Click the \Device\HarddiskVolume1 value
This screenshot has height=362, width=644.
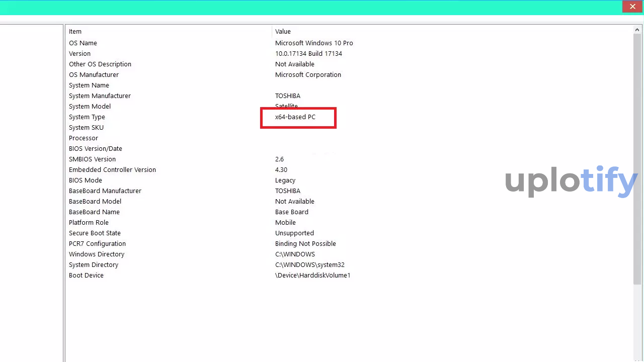pyautogui.click(x=312, y=275)
